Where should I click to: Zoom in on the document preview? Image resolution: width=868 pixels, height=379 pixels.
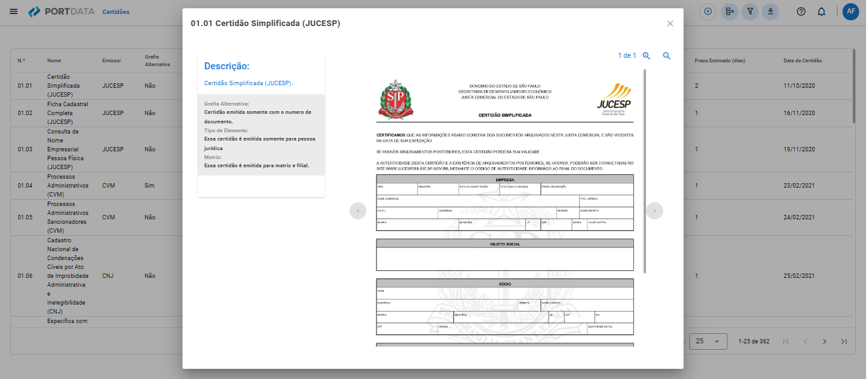point(647,55)
